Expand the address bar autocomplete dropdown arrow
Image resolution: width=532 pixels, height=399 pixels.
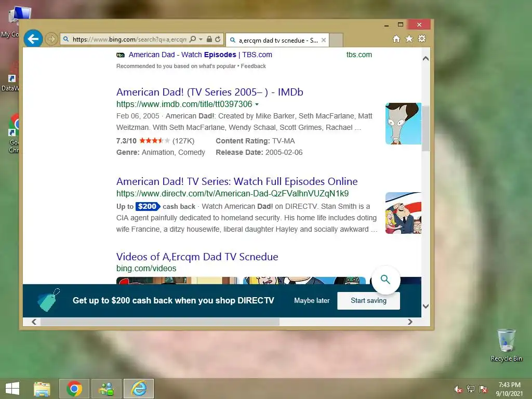201,39
